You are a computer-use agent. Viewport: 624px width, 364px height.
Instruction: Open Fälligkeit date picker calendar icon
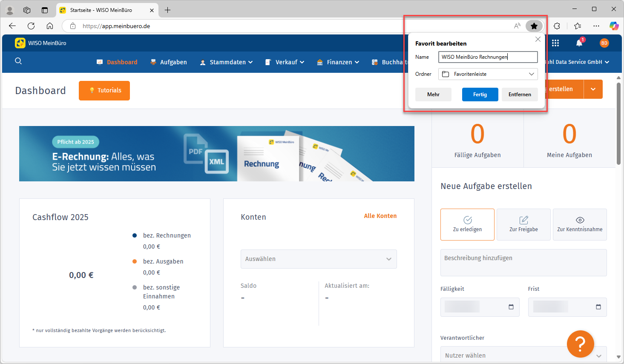tap(511, 307)
